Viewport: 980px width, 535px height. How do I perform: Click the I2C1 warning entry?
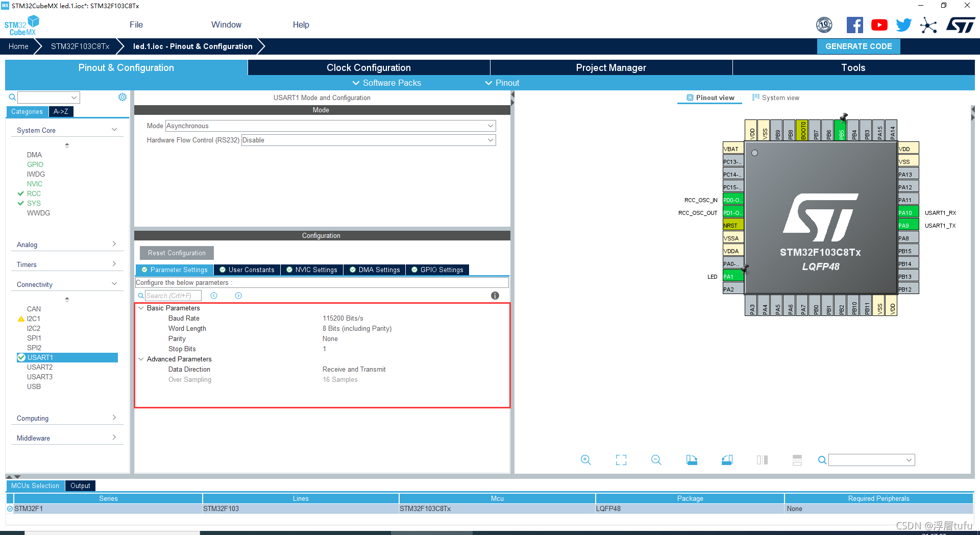point(34,319)
